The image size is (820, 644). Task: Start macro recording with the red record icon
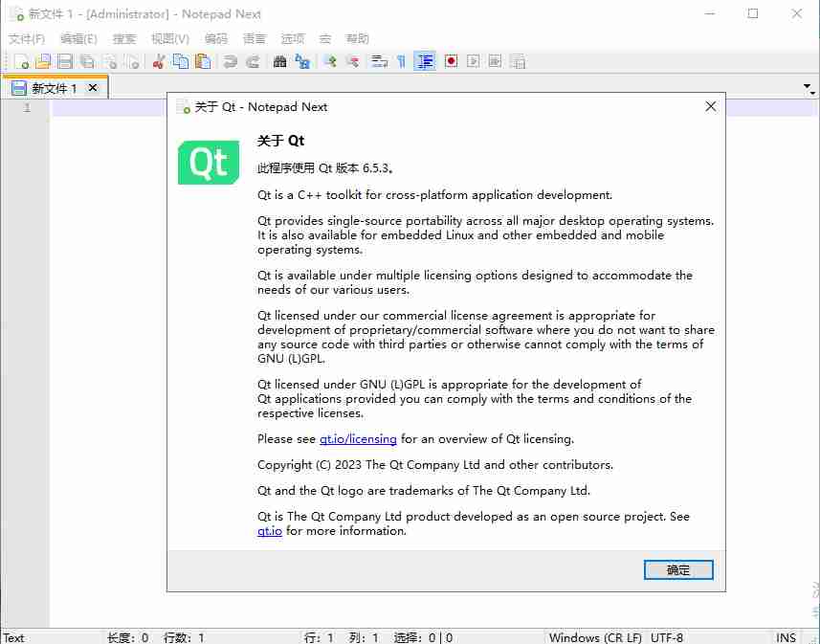click(x=451, y=61)
